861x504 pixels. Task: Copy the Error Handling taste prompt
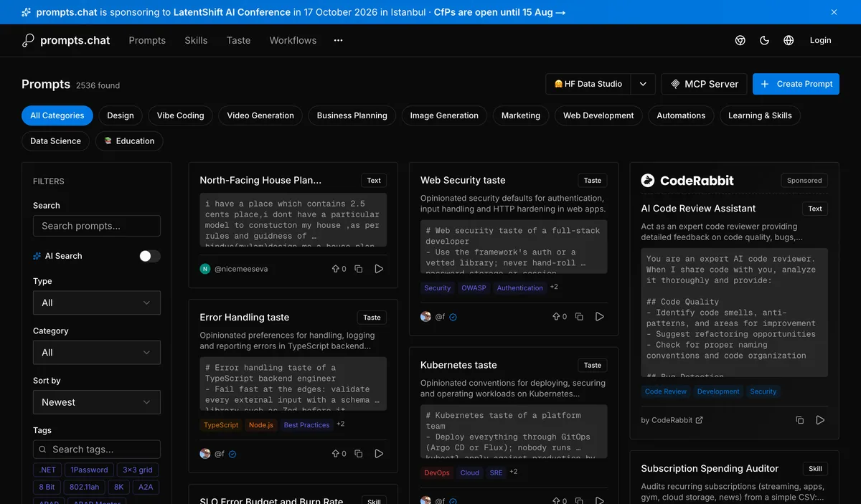359,454
